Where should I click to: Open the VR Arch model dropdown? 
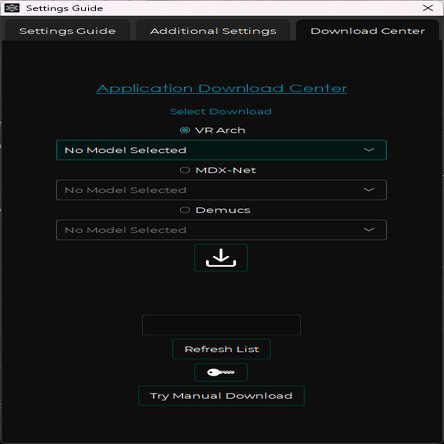[221, 150]
